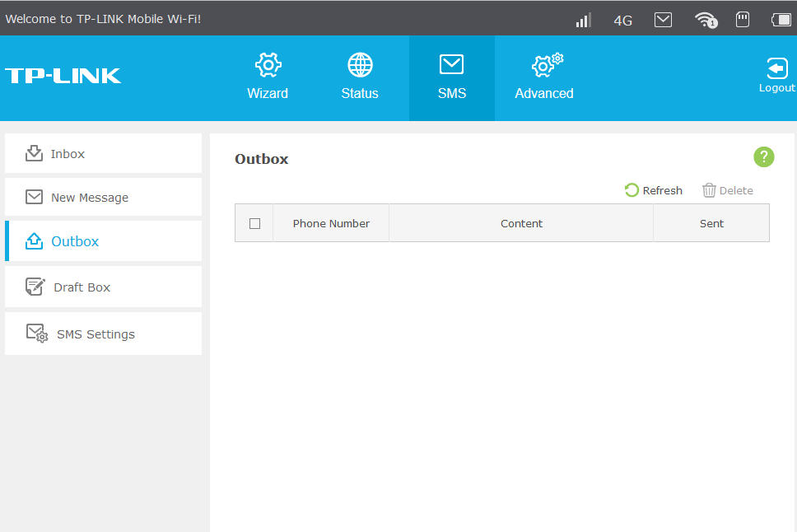Open the Inbox folder
The width and height of the screenshot is (797, 532).
[103, 153]
